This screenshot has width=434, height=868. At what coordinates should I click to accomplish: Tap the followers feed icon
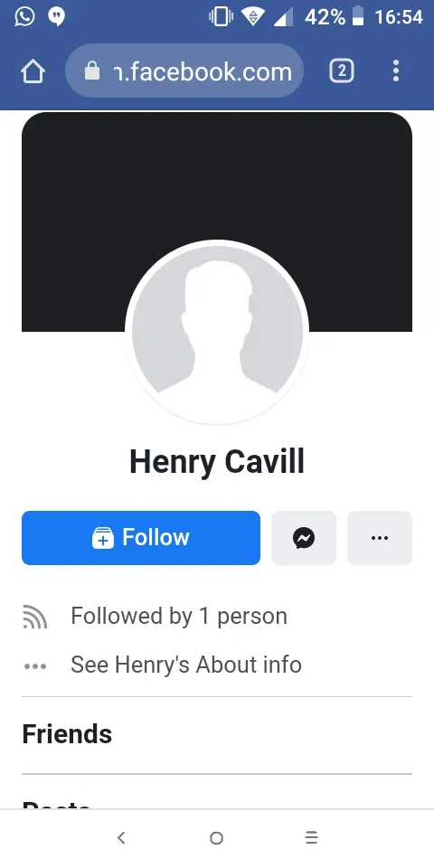(35, 617)
